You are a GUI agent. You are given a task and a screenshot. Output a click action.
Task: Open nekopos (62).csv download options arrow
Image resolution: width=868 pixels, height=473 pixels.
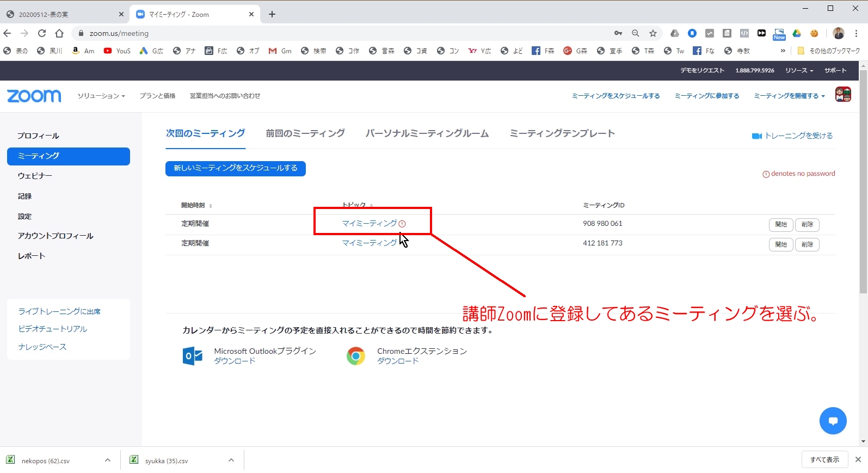[x=108, y=460]
